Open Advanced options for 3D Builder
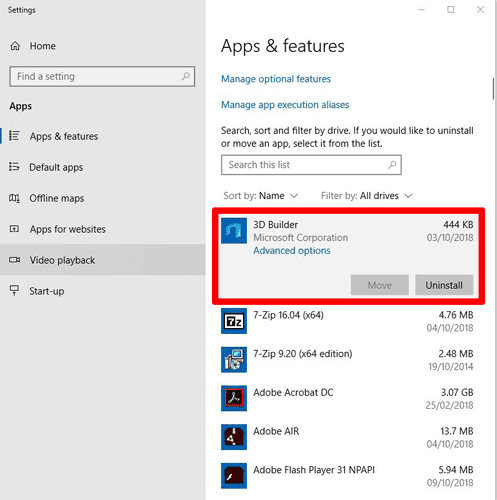 [x=292, y=250]
